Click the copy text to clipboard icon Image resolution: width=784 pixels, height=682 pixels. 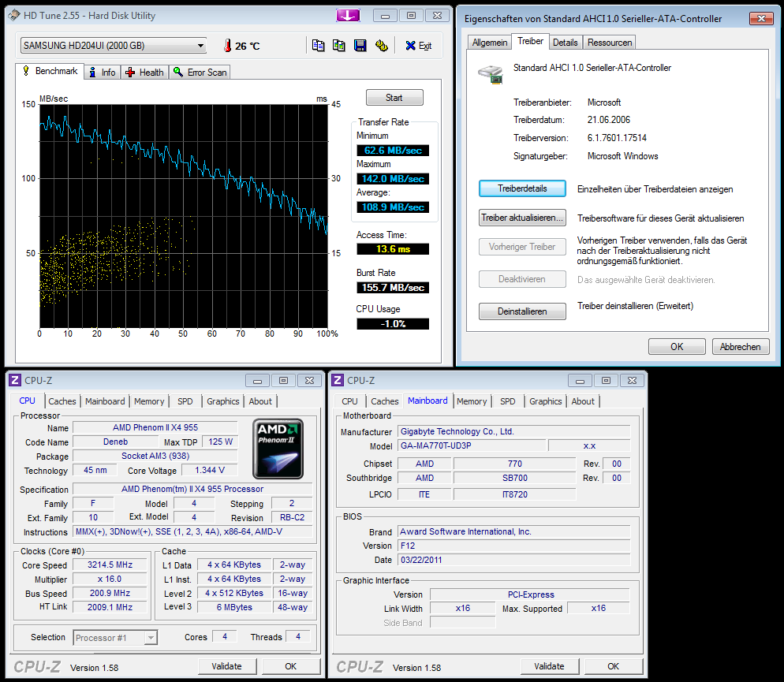tap(318, 46)
